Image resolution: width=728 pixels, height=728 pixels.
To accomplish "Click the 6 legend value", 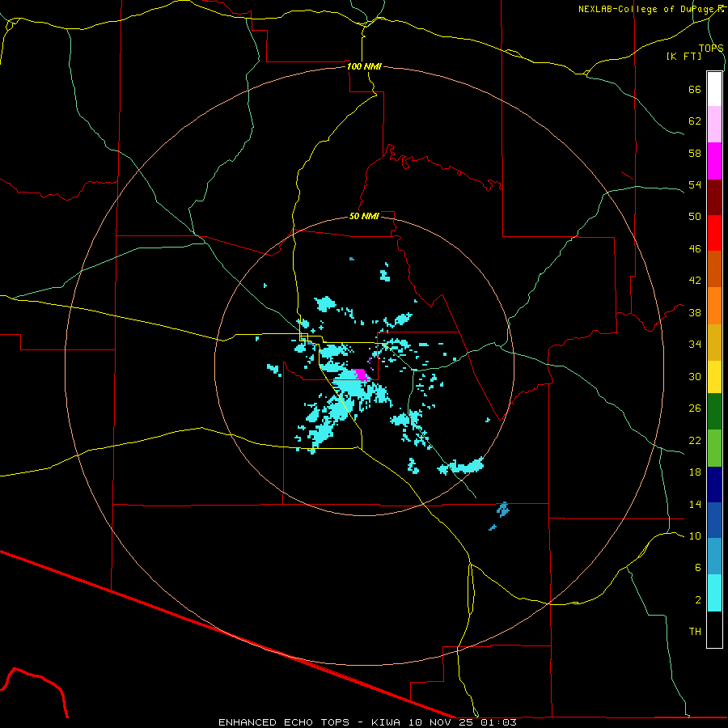I will point(698,567).
